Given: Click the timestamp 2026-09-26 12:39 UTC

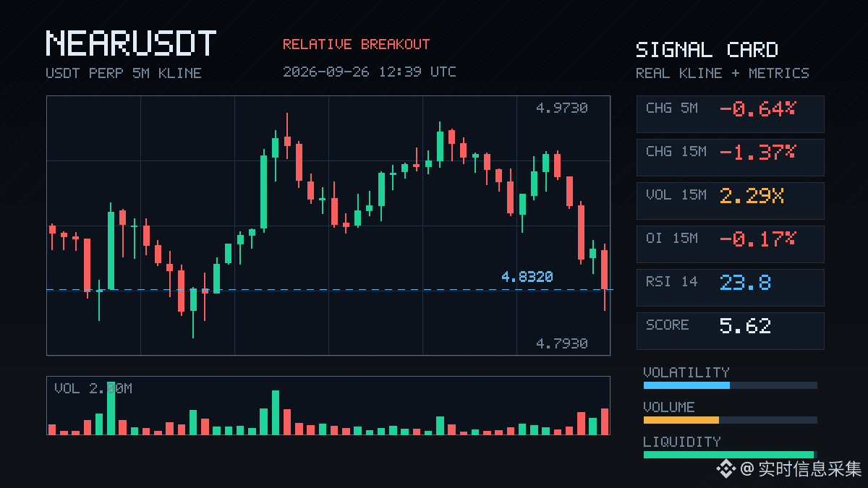Looking at the screenshot, I should (370, 72).
